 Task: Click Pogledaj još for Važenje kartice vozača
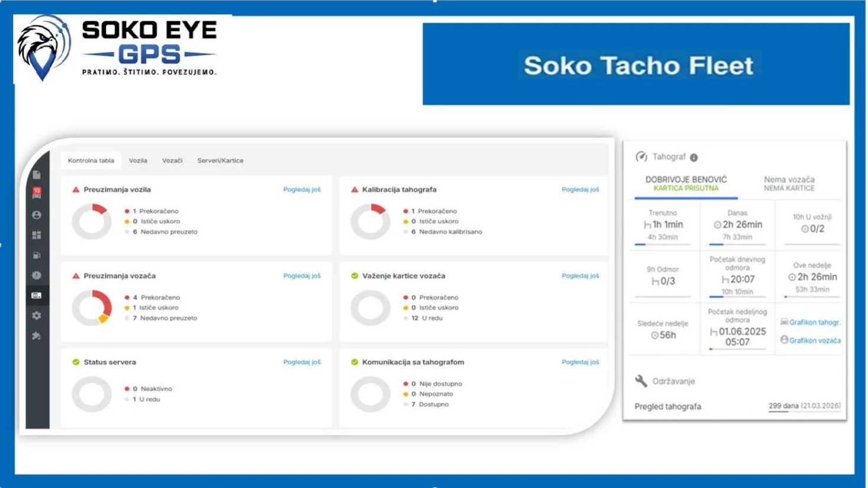(x=580, y=276)
